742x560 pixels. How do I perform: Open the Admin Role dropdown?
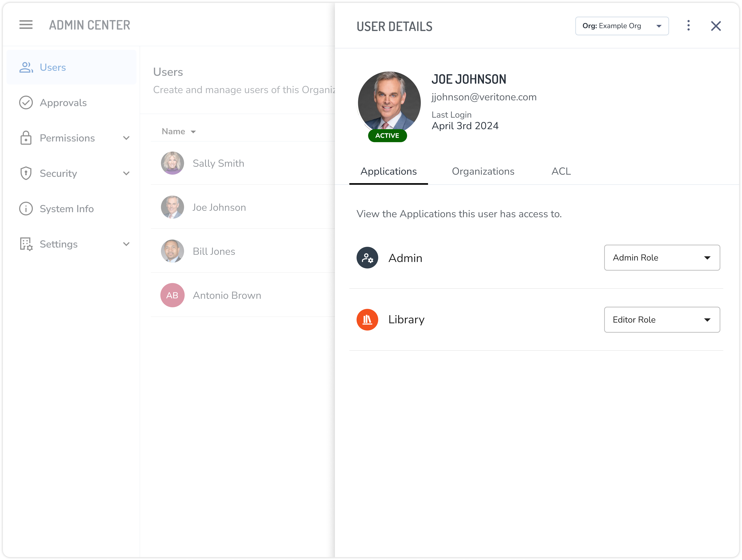(662, 257)
